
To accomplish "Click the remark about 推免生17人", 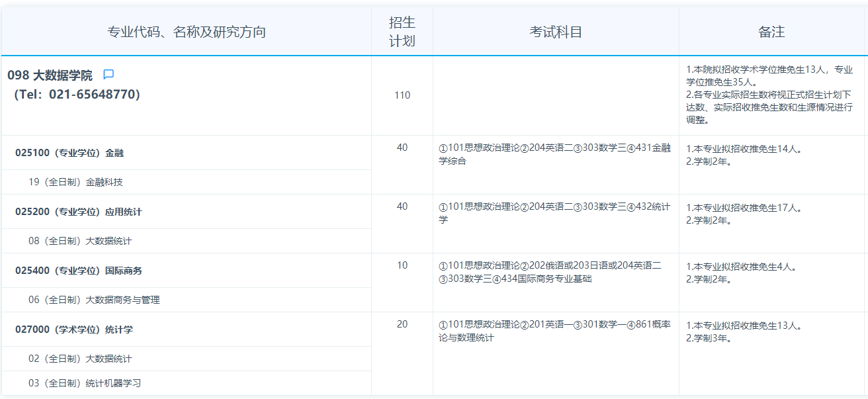I will point(744,208).
